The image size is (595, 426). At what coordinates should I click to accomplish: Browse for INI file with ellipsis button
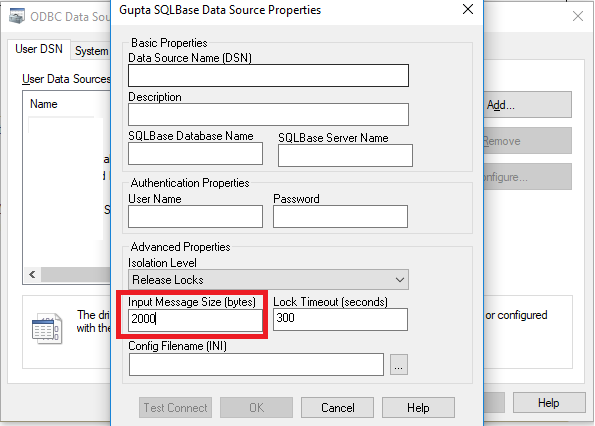tap(398, 365)
